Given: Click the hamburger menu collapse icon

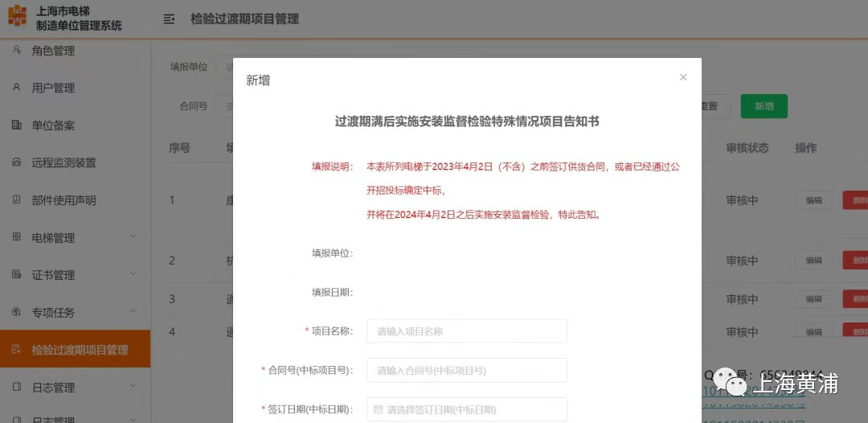Looking at the screenshot, I should pos(169,19).
